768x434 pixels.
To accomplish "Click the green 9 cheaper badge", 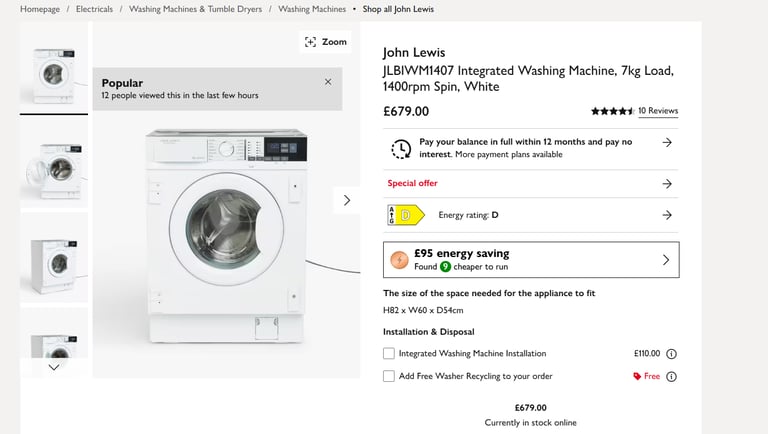I will coord(445,267).
